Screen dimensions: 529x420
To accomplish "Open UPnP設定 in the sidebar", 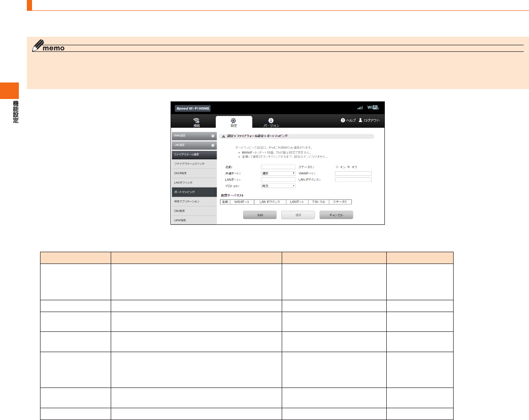I will coord(194,220).
